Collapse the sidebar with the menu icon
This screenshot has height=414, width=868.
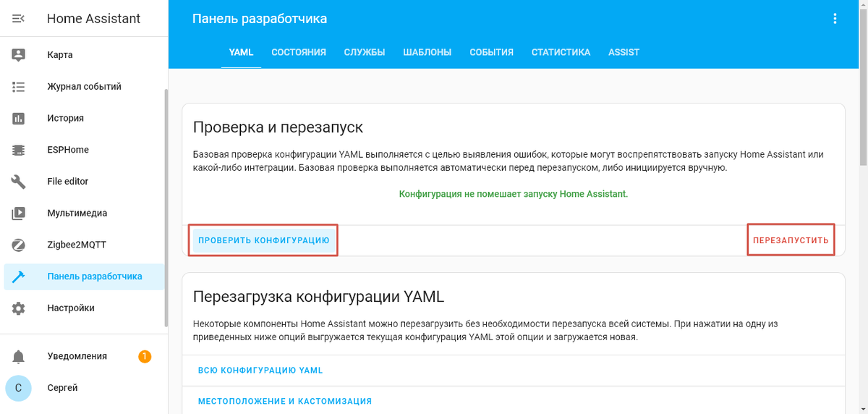(19, 19)
